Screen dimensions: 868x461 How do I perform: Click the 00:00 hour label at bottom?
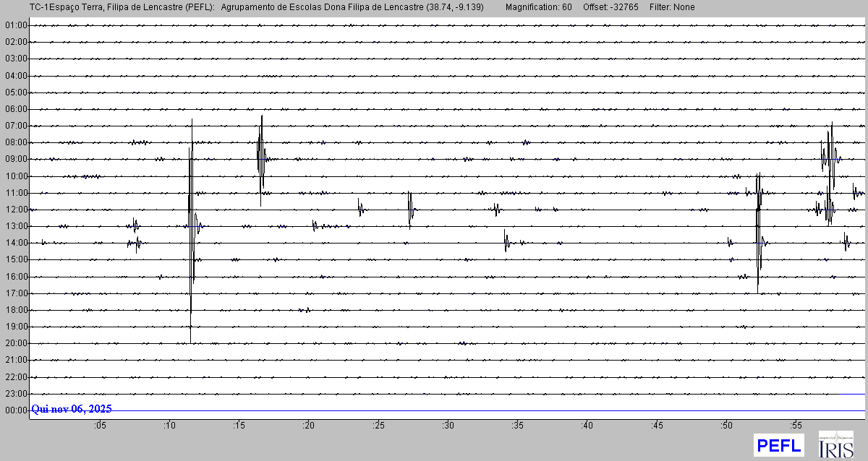coord(16,410)
